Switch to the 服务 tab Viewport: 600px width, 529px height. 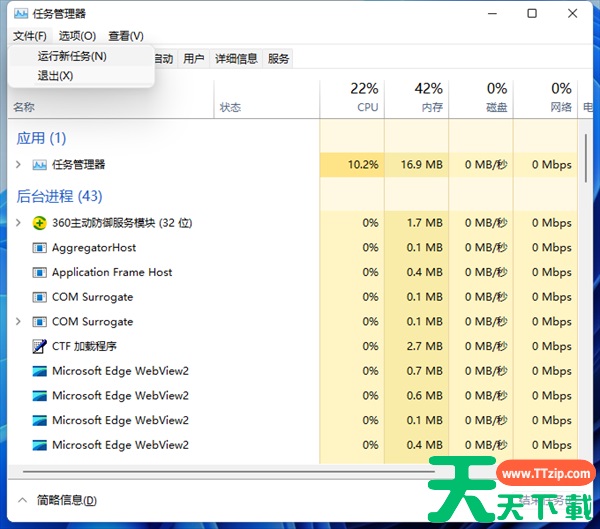click(x=278, y=59)
